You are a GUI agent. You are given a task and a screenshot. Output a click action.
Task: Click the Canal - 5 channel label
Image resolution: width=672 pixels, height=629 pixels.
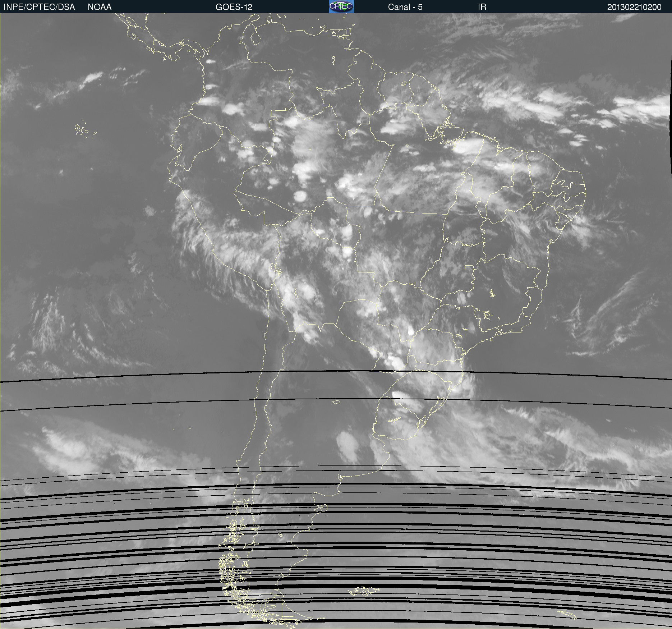click(x=405, y=7)
